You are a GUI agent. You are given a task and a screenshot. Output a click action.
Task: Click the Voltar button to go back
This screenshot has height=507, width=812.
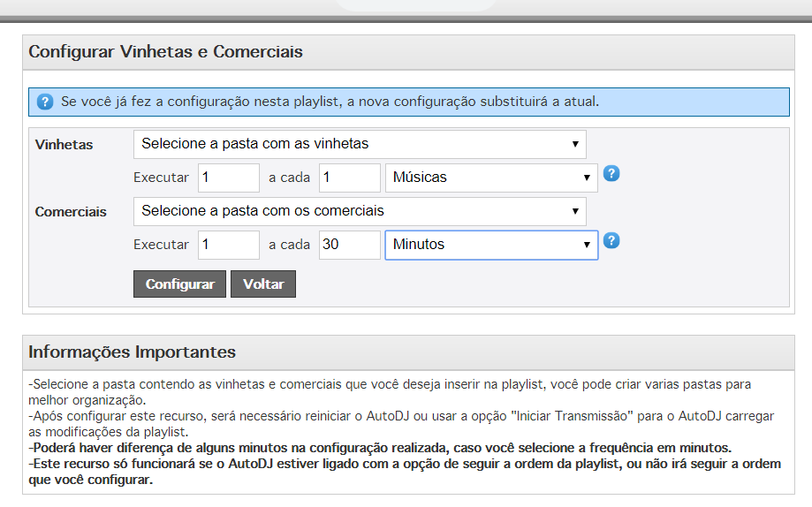262,284
